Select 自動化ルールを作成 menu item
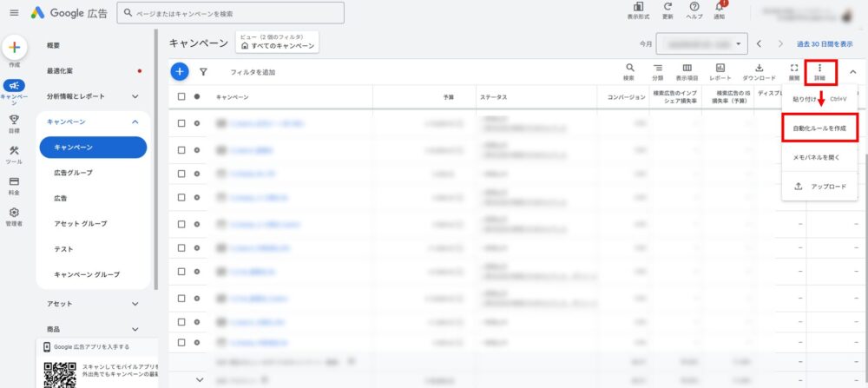 click(819, 128)
